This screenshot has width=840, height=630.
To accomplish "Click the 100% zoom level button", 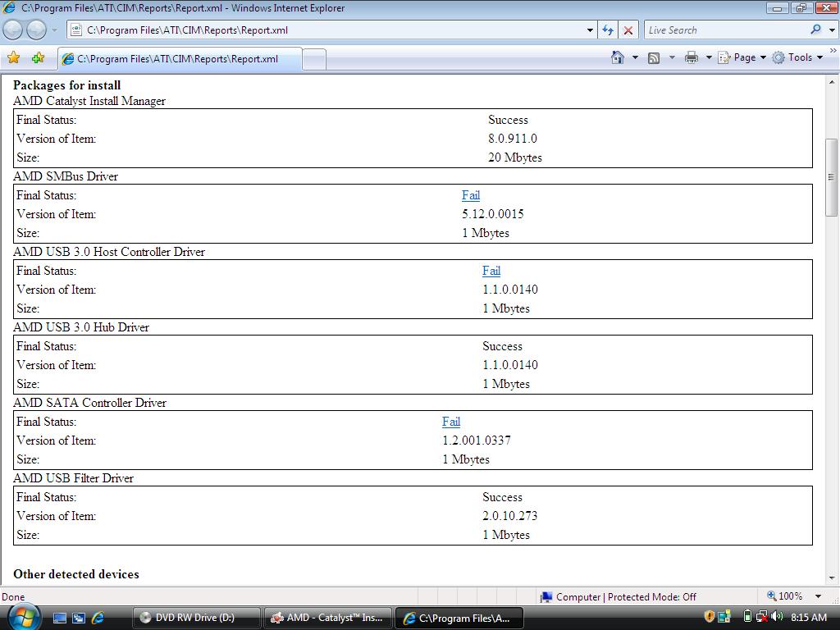I will click(790, 596).
